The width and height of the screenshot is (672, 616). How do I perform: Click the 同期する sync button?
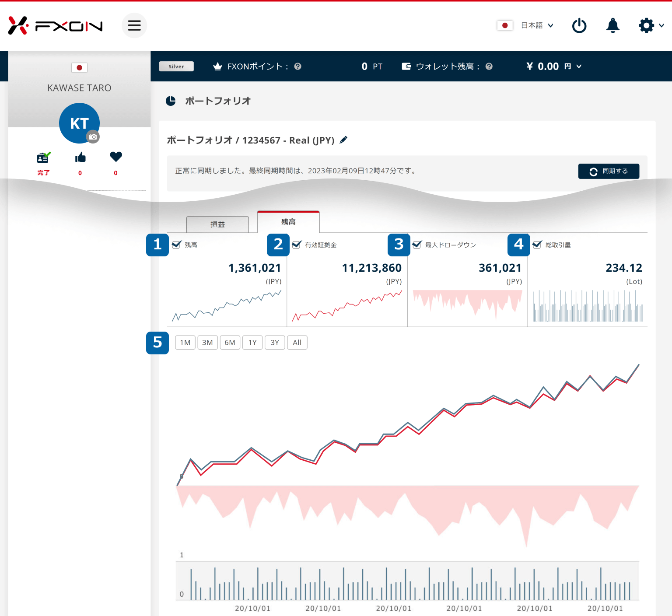pos(609,171)
